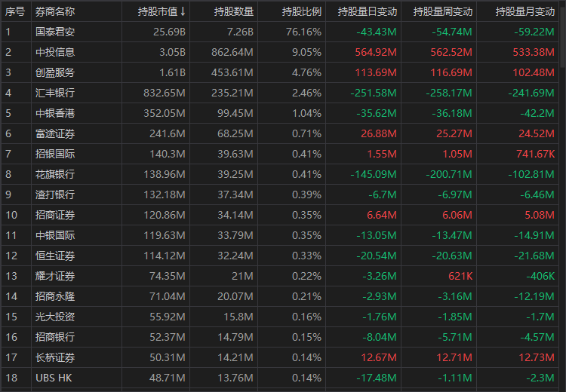Select broker 光大投资
Viewport: 566px width, 392px height.
coord(55,317)
